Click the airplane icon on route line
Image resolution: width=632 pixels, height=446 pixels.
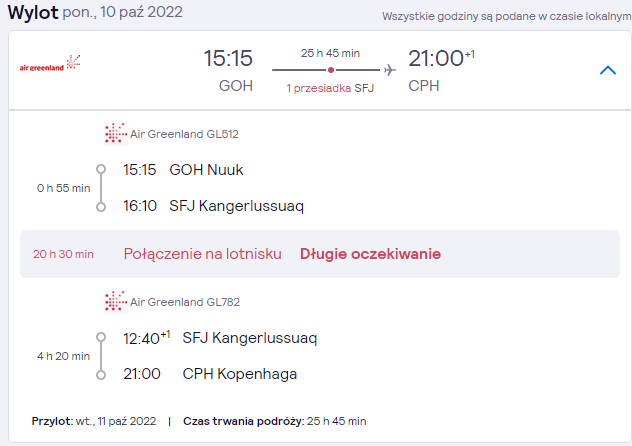click(x=389, y=70)
